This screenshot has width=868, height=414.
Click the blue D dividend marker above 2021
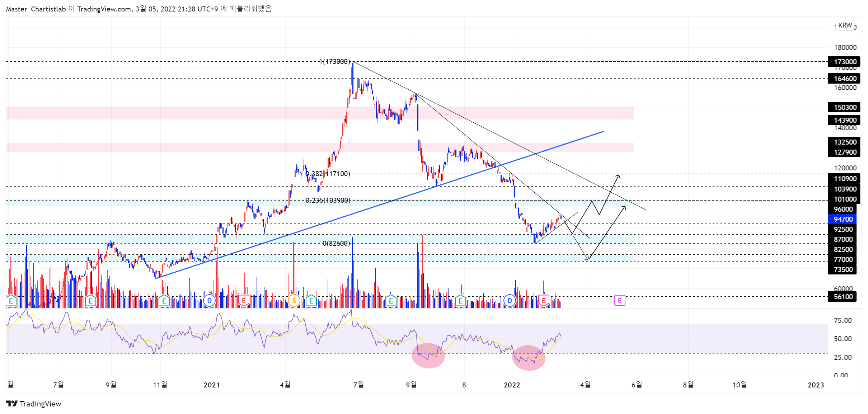(x=209, y=301)
